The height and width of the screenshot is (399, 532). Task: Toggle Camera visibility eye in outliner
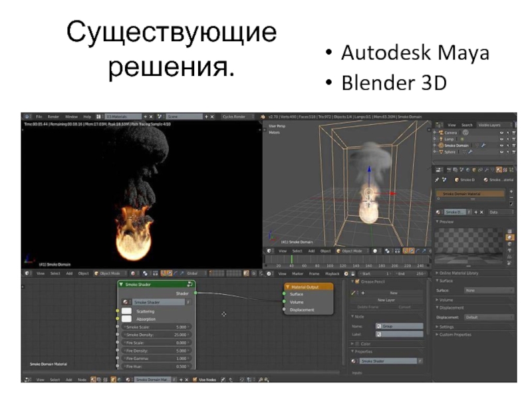point(501,132)
